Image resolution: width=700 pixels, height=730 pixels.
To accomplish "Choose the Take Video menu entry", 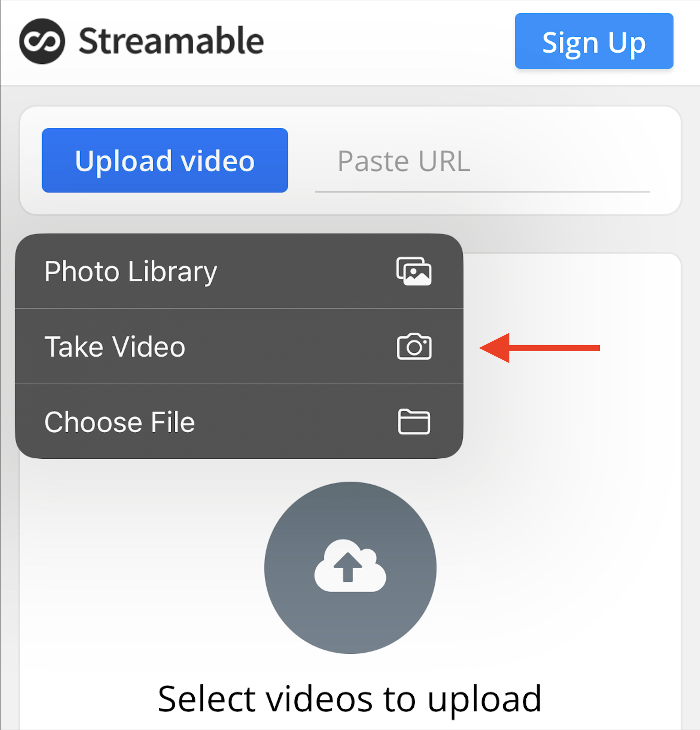I will 239,346.
